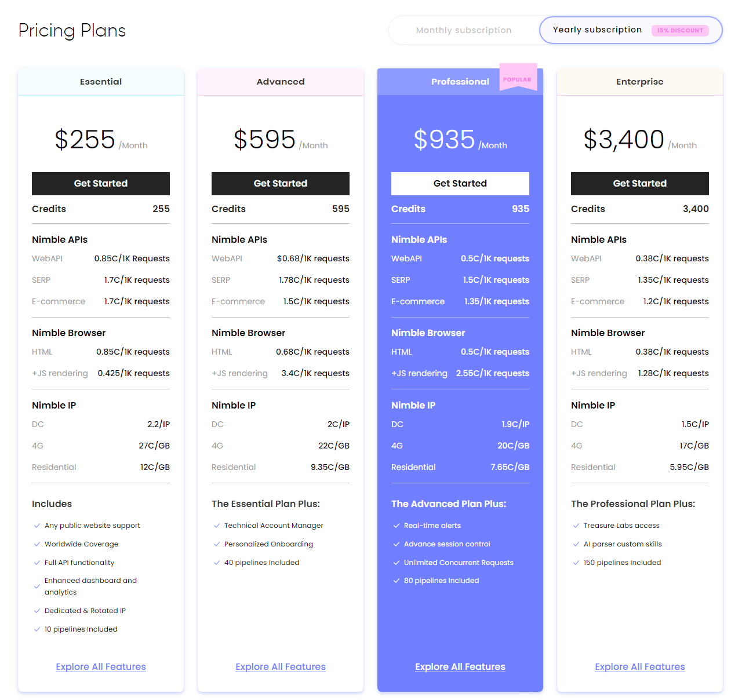The image size is (731, 700).
Task: Explore all features of Essential plan
Action: click(101, 667)
